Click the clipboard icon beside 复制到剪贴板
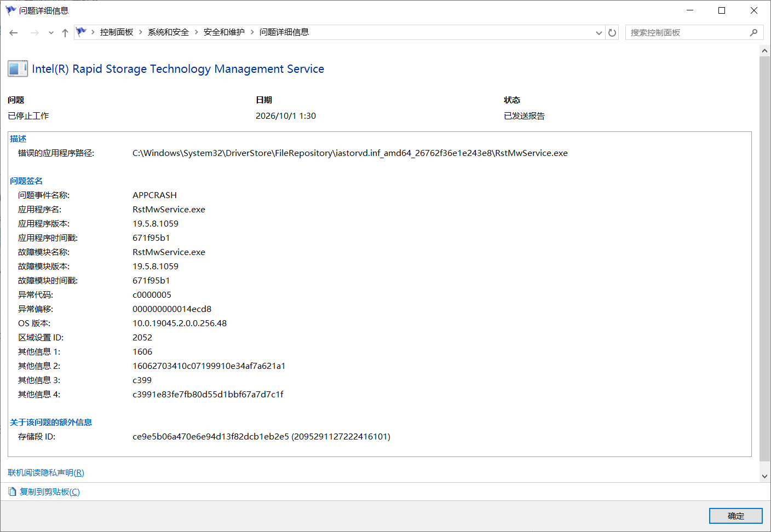Viewport: 771px width, 532px height. pyautogui.click(x=12, y=491)
